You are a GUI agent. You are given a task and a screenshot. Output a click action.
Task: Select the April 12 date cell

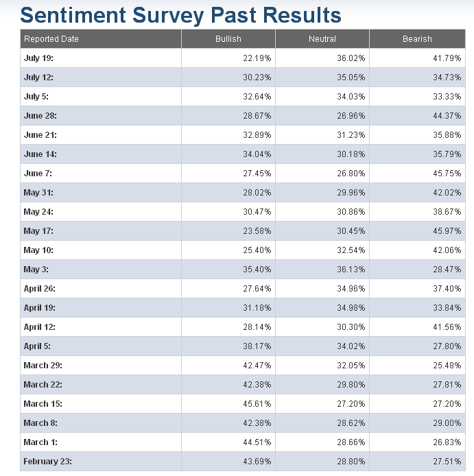[40, 327]
